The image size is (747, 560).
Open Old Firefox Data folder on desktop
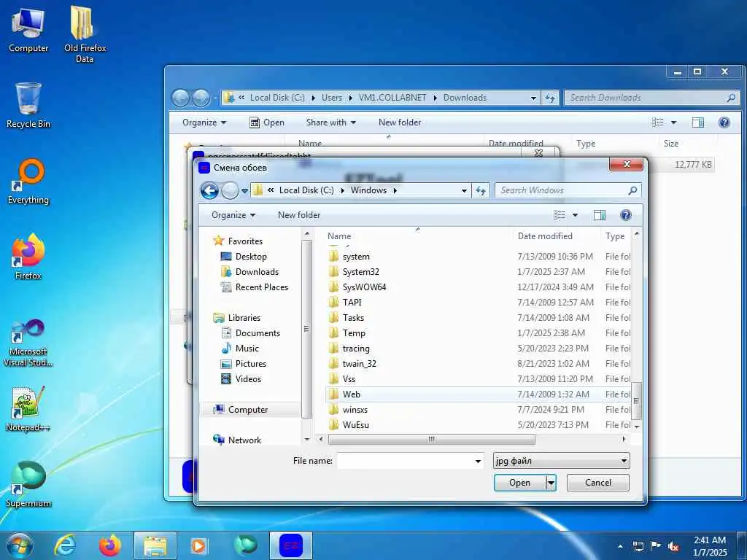tap(85, 34)
